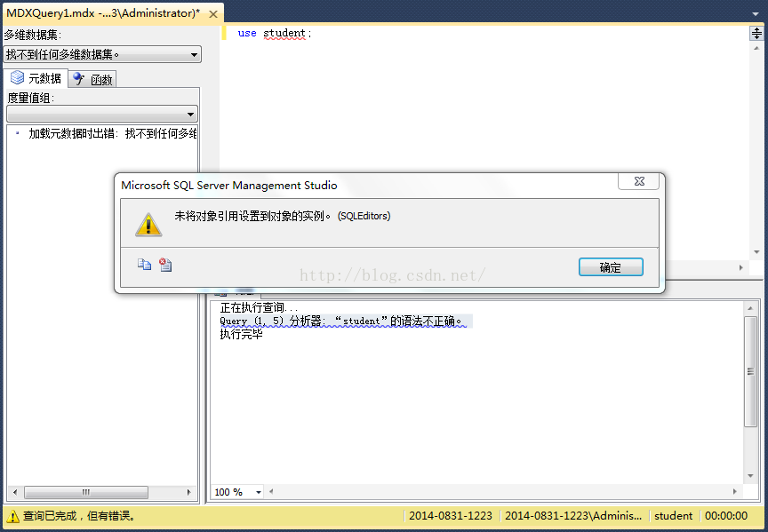
Task: Click the editor vertical scroll up arrow
Action: pos(756,48)
